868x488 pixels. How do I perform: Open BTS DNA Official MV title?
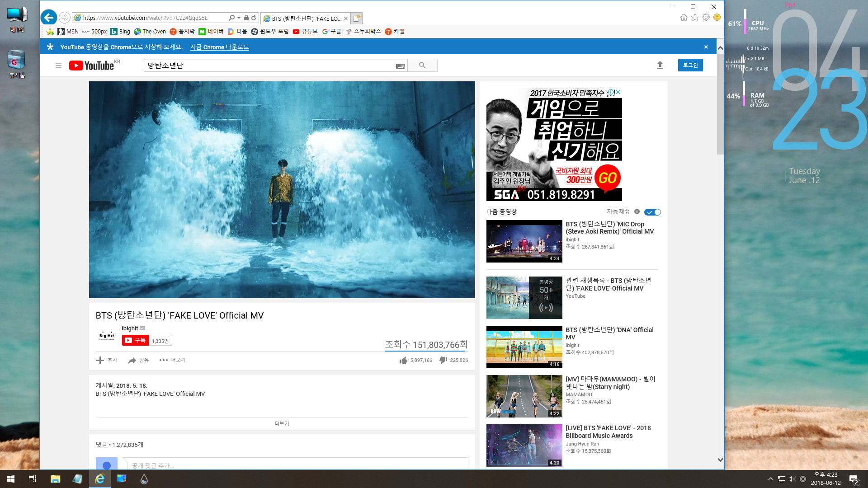[609, 333]
